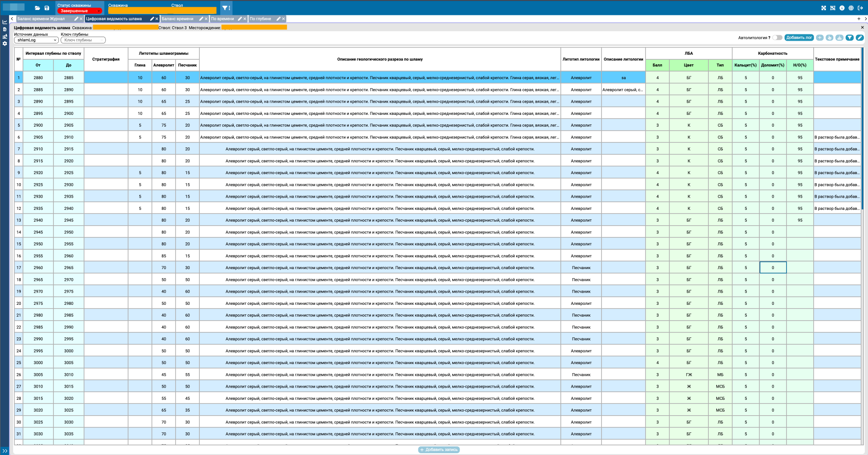Open the folder icon in top bar

click(x=38, y=8)
